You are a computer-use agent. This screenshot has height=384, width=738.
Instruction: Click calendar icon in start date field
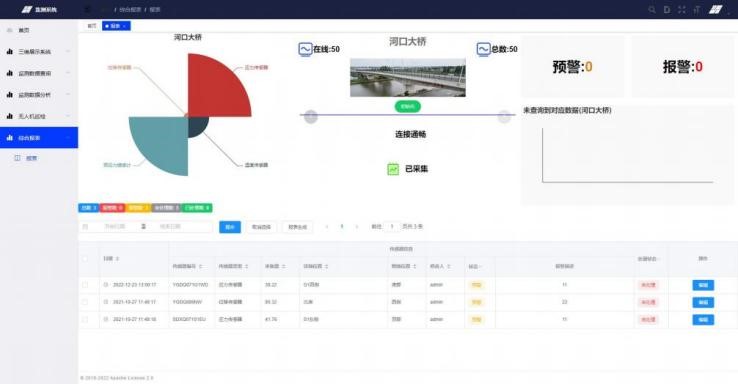(x=85, y=227)
